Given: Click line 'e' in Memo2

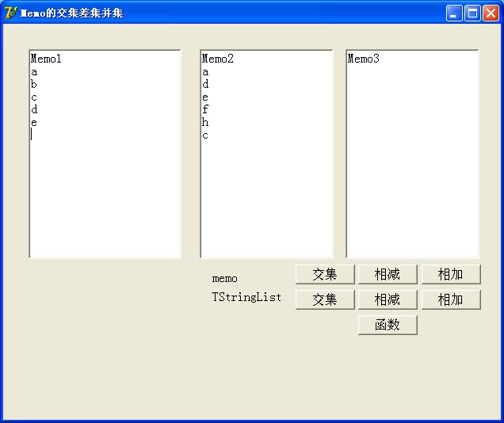Looking at the screenshot, I should 205,97.
